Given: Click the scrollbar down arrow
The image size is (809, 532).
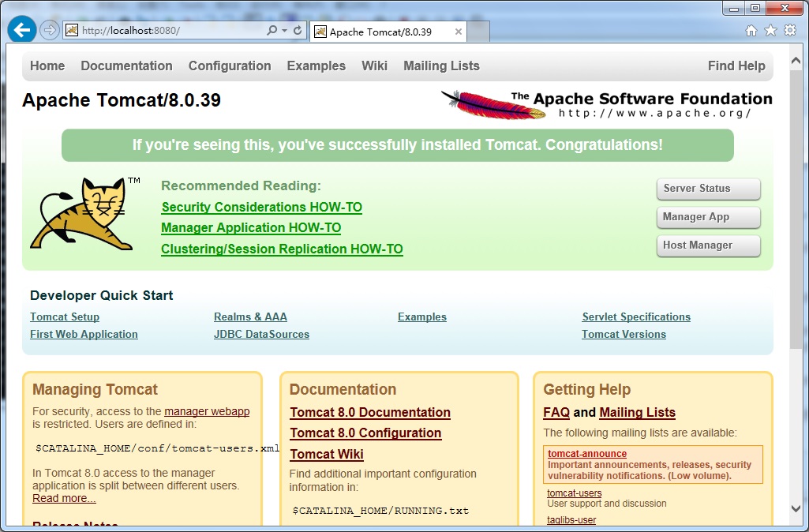Looking at the screenshot, I should [796, 508].
